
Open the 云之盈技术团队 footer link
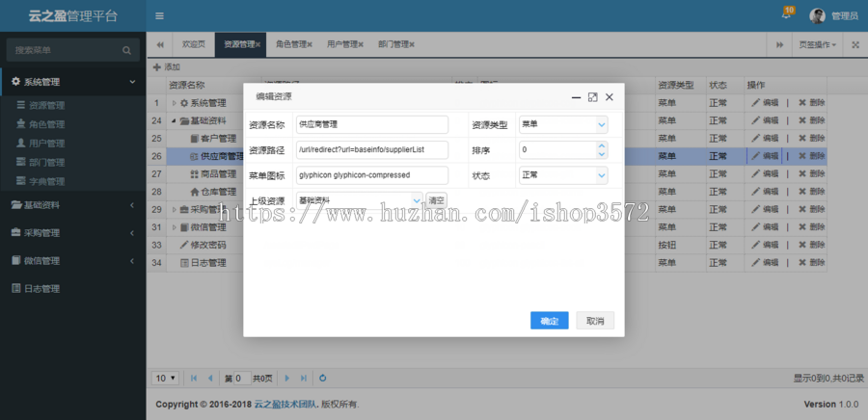pos(285,405)
